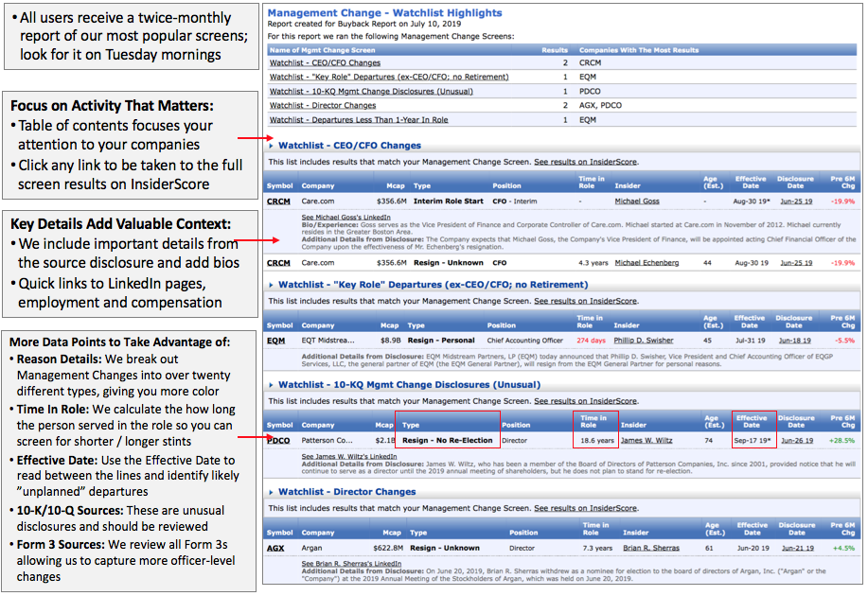Open the "Key Role" Departures link in the screen list
This screenshot has height=596, width=868.
[x=389, y=77]
